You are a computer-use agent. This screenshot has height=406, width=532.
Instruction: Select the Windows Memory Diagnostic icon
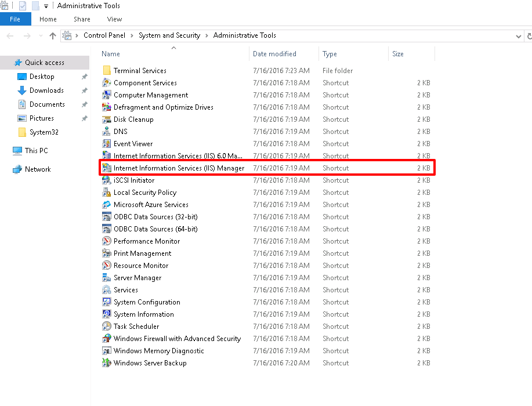(x=107, y=351)
